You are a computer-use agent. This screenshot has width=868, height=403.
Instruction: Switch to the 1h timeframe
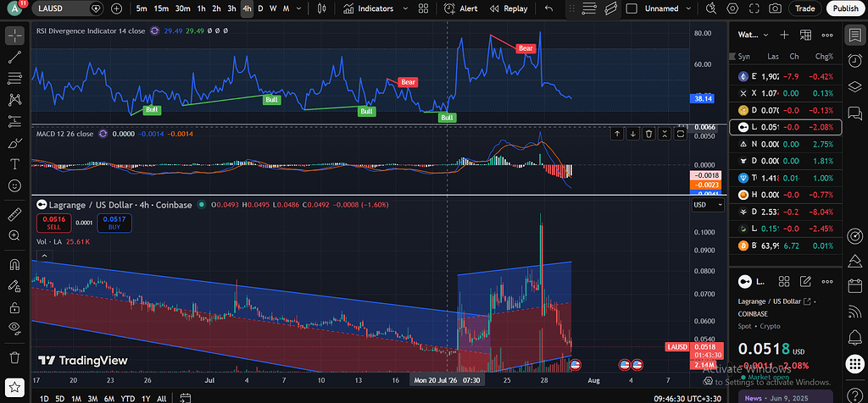202,8
